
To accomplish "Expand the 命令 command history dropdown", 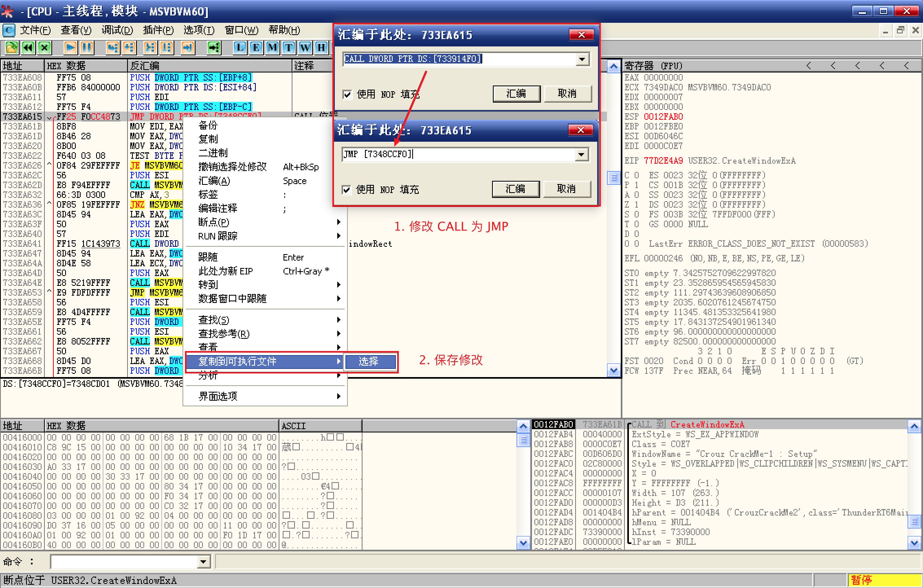I will click(204, 562).
